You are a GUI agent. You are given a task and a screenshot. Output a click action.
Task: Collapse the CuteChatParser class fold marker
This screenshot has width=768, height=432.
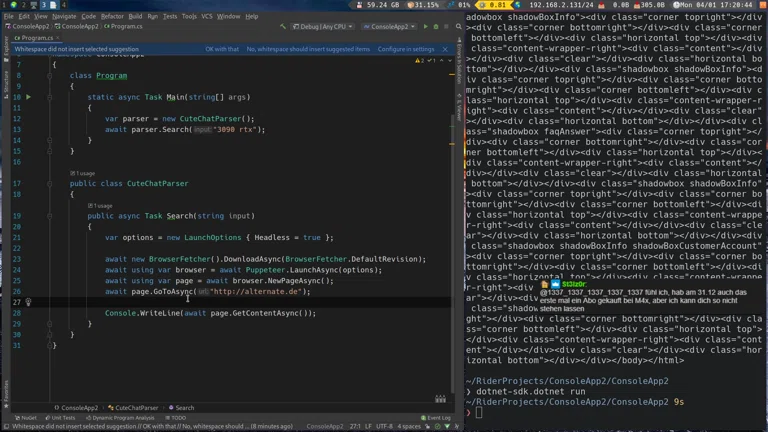(49, 184)
